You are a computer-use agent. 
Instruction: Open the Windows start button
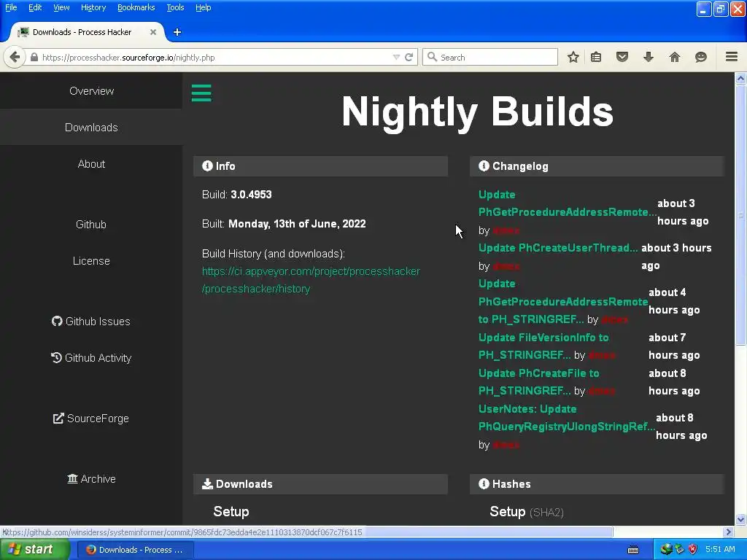coord(34,550)
